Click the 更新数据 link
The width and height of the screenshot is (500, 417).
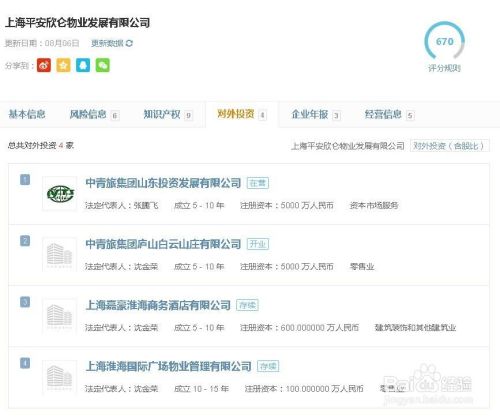(107, 43)
